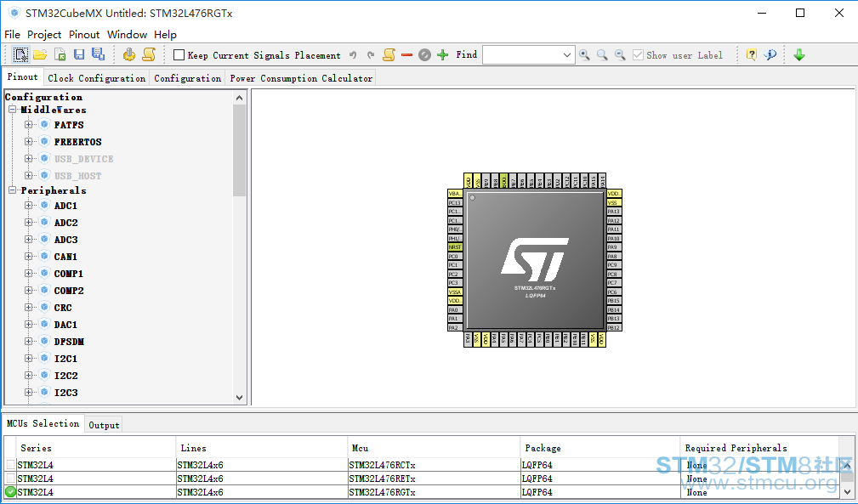Click the last magnifier zoom icon

pyautogui.click(x=620, y=54)
